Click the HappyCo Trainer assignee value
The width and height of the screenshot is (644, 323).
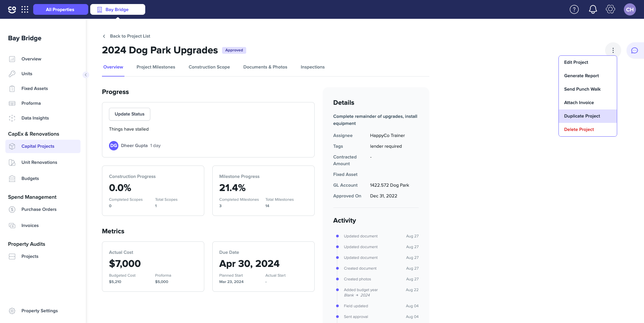(x=387, y=136)
